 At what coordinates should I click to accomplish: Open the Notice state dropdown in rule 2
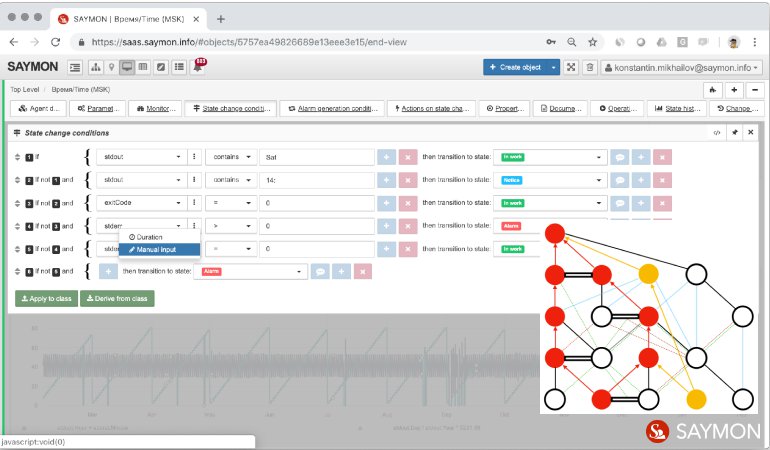pyautogui.click(x=550, y=180)
